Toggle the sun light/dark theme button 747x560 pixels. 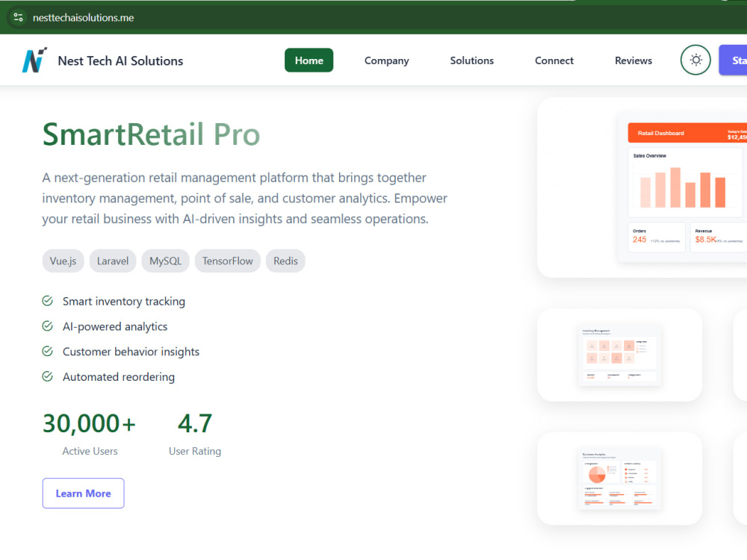(x=695, y=60)
